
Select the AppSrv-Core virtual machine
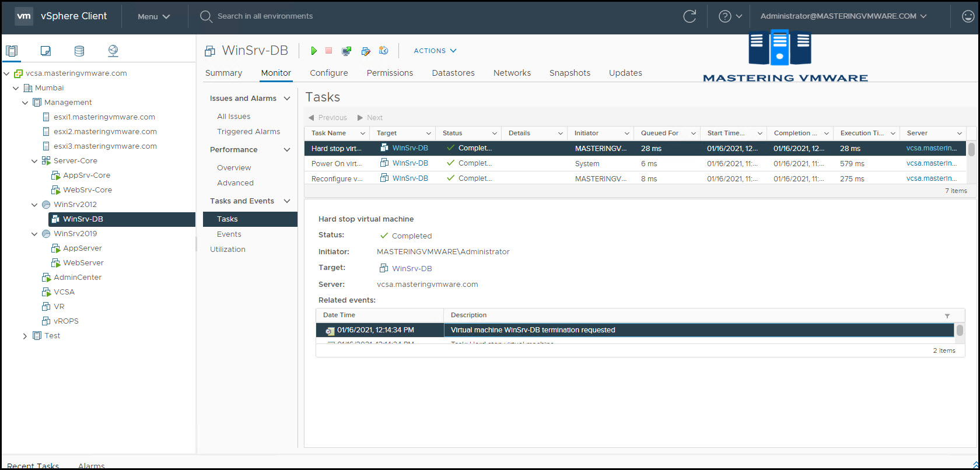tap(86, 176)
